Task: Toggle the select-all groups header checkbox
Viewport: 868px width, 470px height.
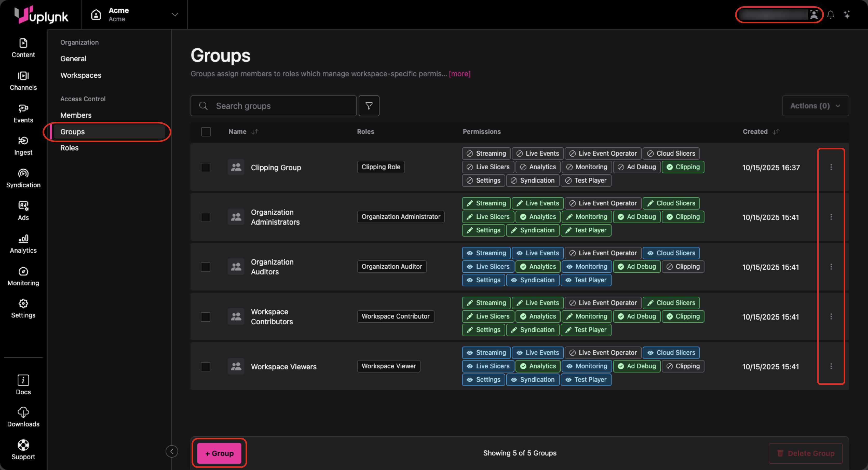Action: (x=206, y=132)
